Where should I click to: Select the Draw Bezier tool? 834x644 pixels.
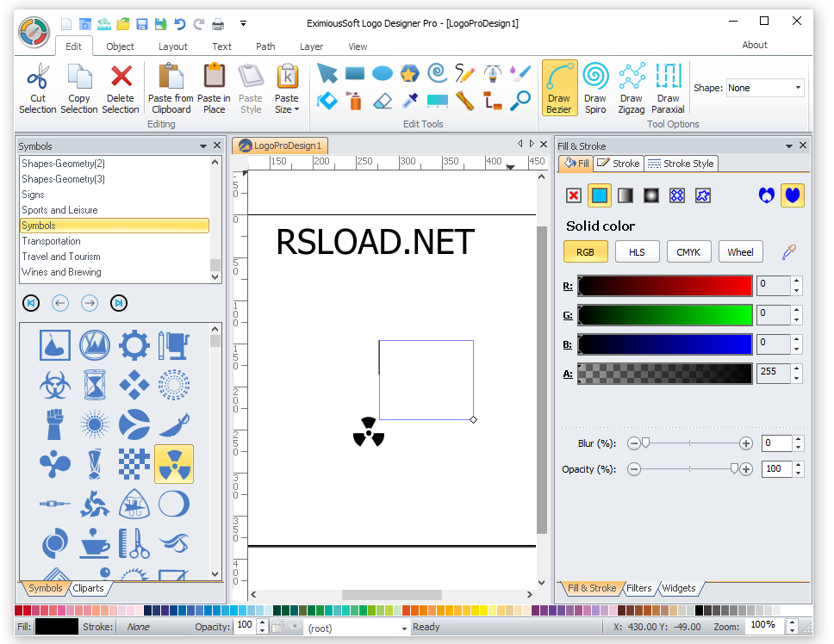[x=558, y=87]
